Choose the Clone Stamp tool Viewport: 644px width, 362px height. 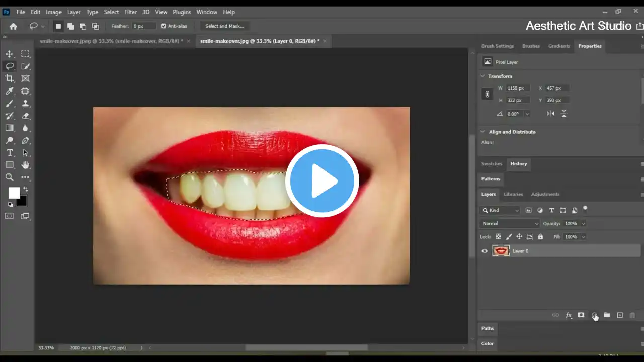(x=25, y=104)
